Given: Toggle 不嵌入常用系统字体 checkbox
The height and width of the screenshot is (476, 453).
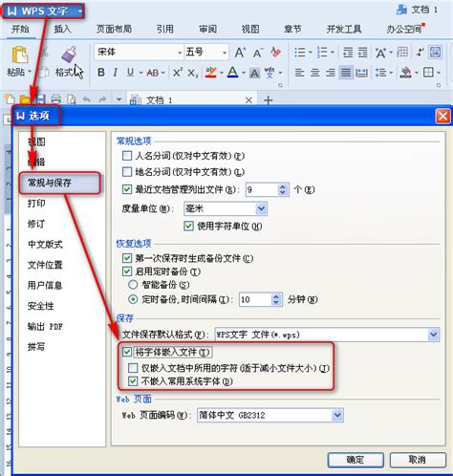Looking at the screenshot, I should click(x=133, y=381).
